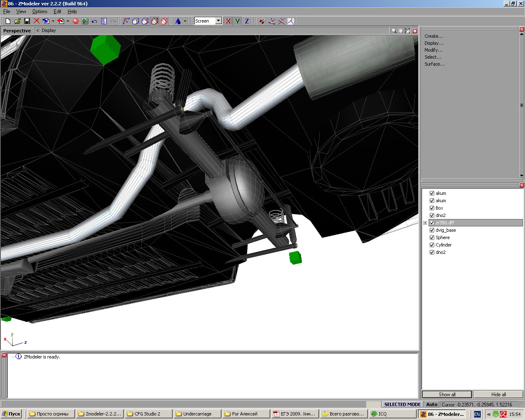Image resolution: width=525 pixels, height=420 pixels.
Task: Uncheck the Box object visibility
Action: pyautogui.click(x=431, y=208)
